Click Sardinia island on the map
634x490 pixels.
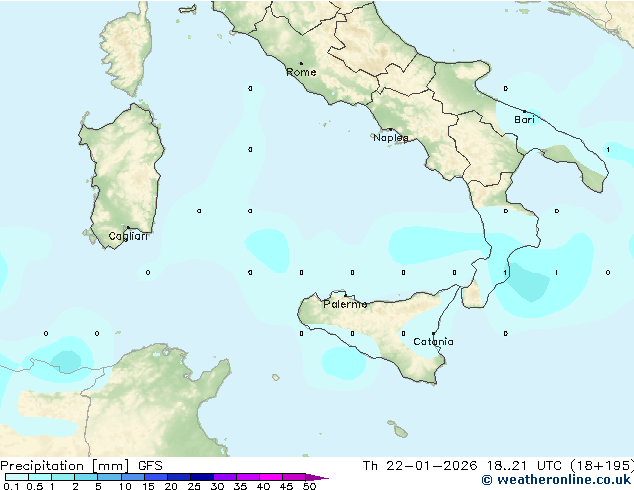coord(123,174)
